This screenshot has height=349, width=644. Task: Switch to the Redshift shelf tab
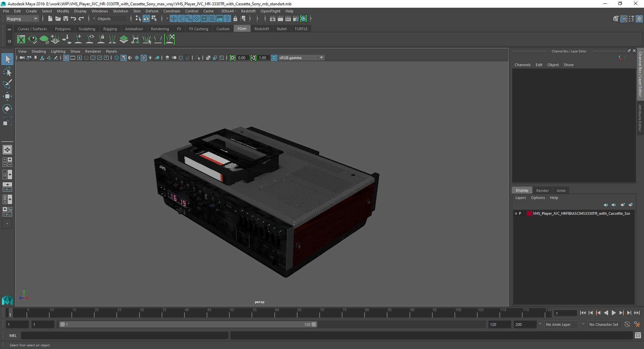(262, 29)
